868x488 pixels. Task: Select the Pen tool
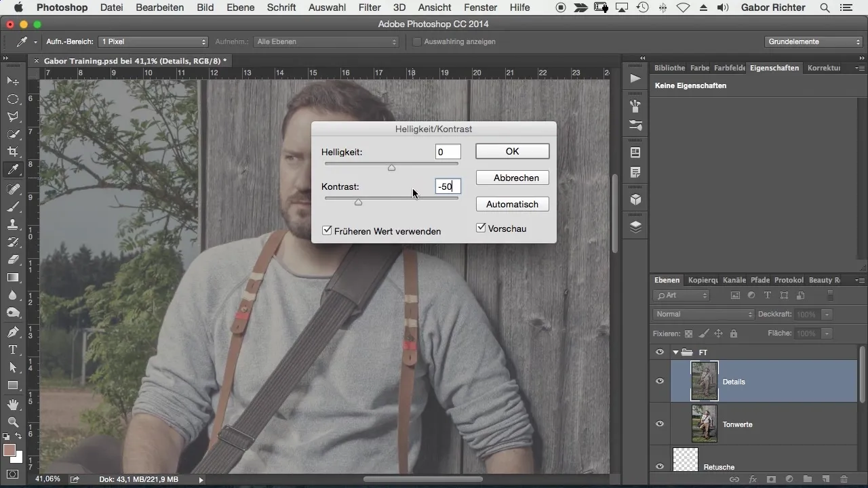pyautogui.click(x=13, y=332)
